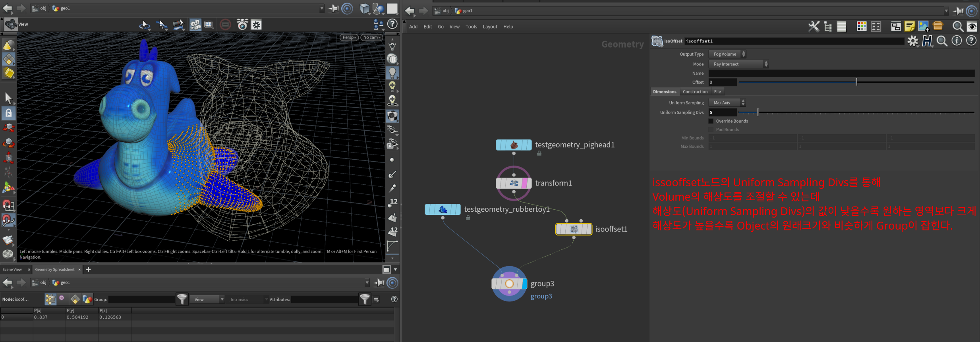This screenshot has width=980, height=342.
Task: Select the group3 node
Action: click(x=509, y=284)
